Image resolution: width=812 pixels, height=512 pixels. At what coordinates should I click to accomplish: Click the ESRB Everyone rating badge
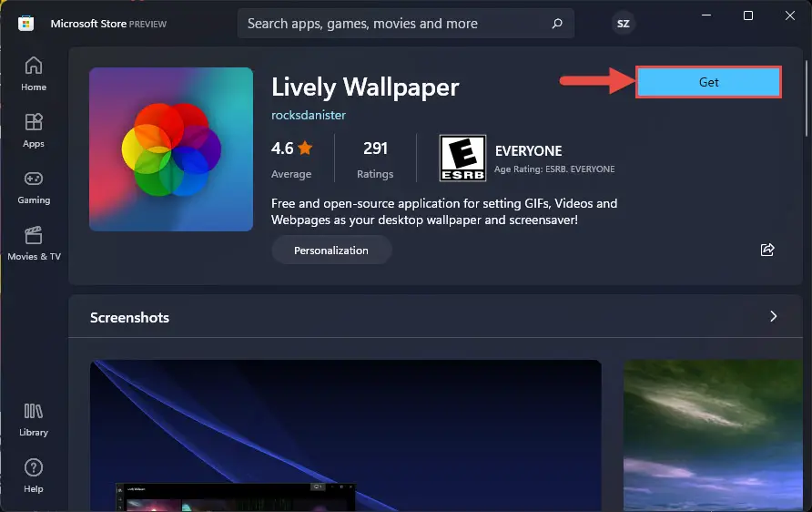[x=462, y=158]
